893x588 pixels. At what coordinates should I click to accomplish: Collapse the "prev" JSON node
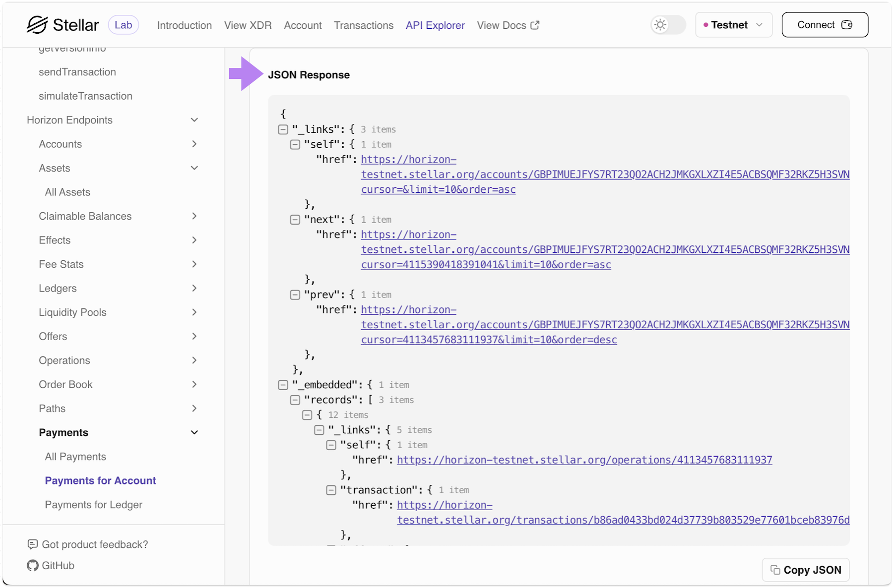295,295
